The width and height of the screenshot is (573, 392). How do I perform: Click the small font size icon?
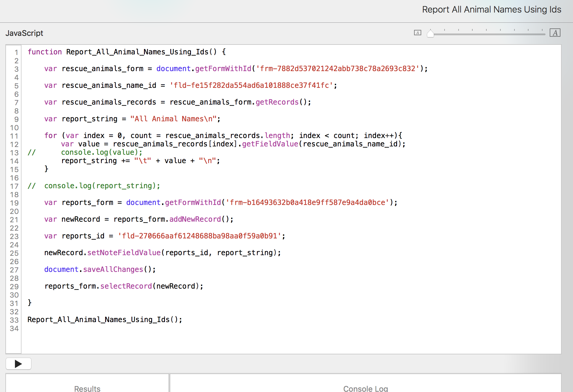pos(417,33)
